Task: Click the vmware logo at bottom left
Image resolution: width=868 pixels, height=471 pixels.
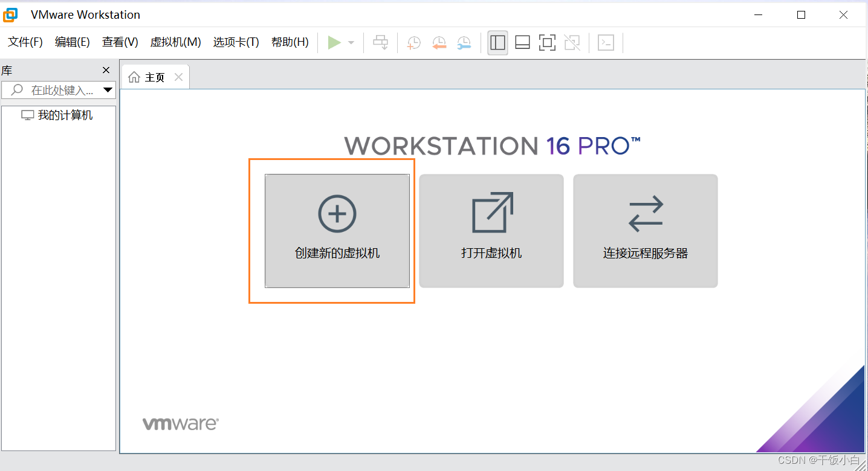Action: point(180,424)
